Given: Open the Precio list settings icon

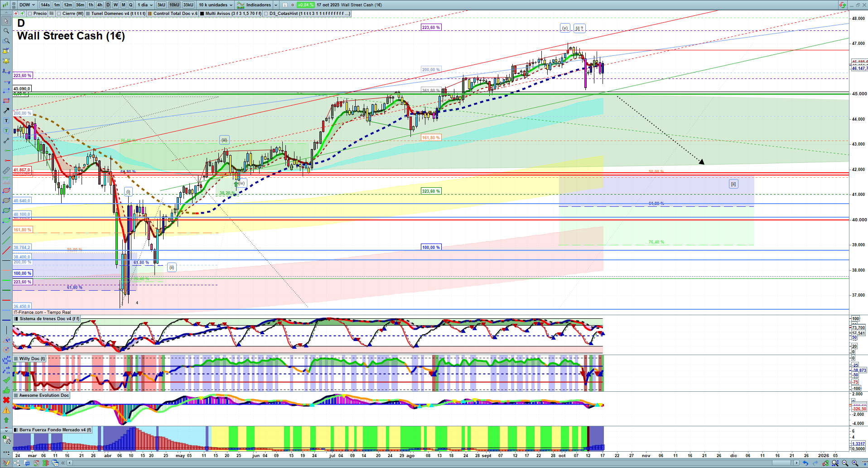Looking at the screenshot, I should pyautogui.click(x=52, y=14).
